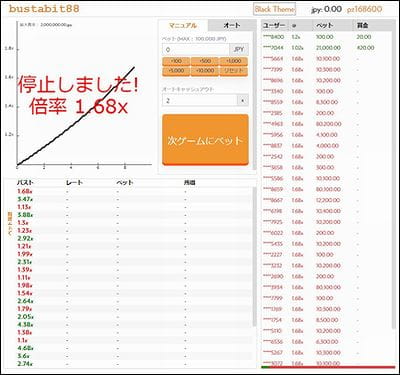The image size is (400, 375).
Task: Add +10,000 to the bet
Action: [205, 71]
